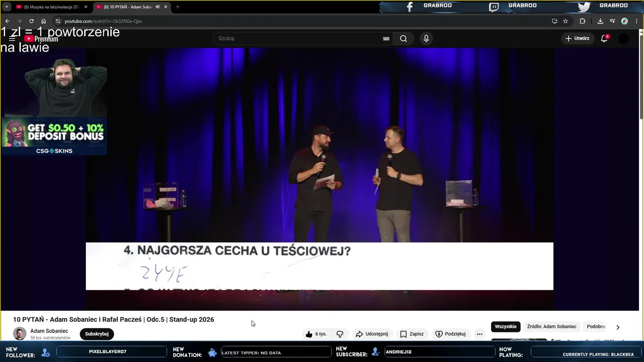Show next filter chips with arrow
The height and width of the screenshot is (362, 644).
618,327
